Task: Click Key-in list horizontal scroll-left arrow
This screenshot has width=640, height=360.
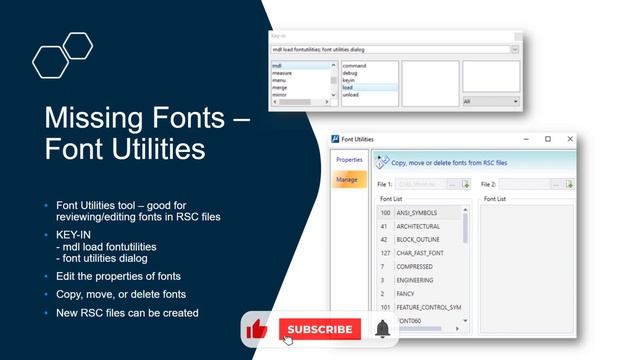Action: [275, 102]
